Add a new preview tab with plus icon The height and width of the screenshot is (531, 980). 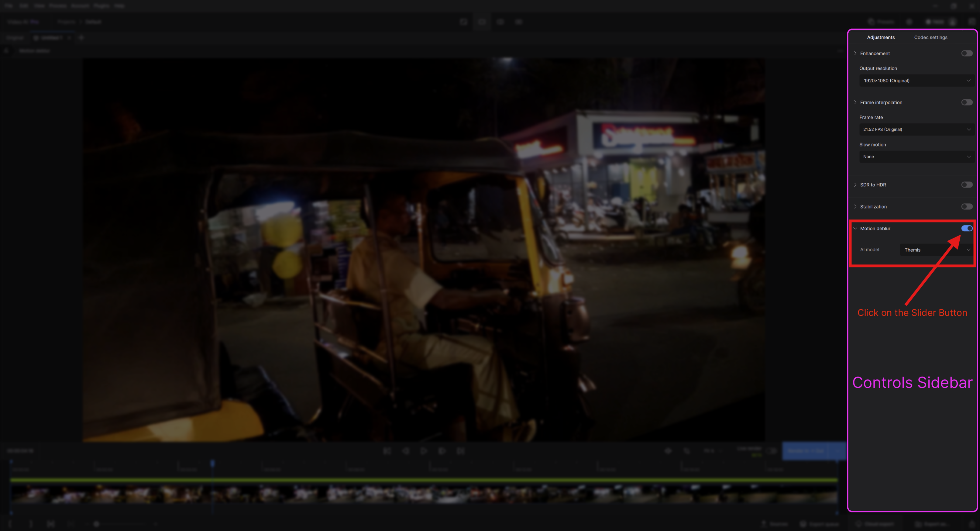[81, 38]
